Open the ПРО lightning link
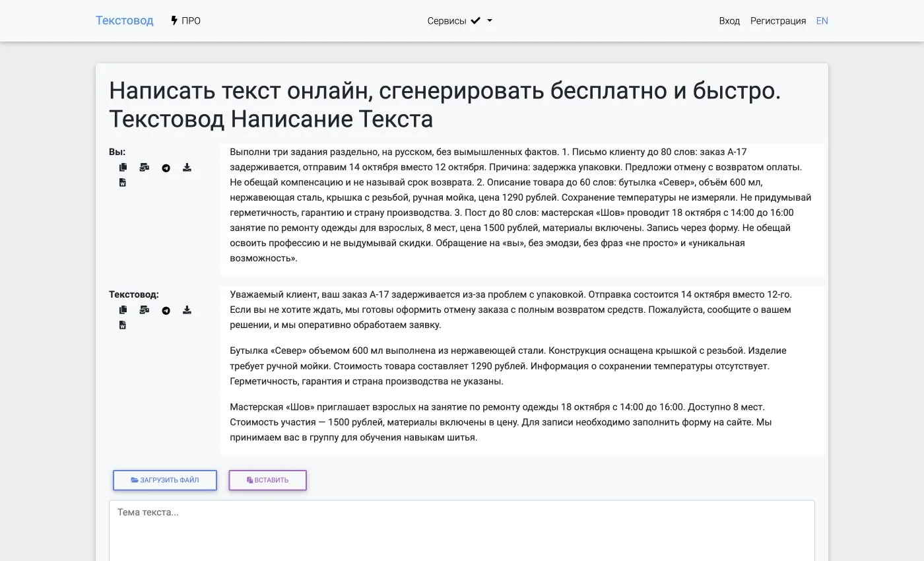This screenshot has width=924, height=561. click(185, 20)
